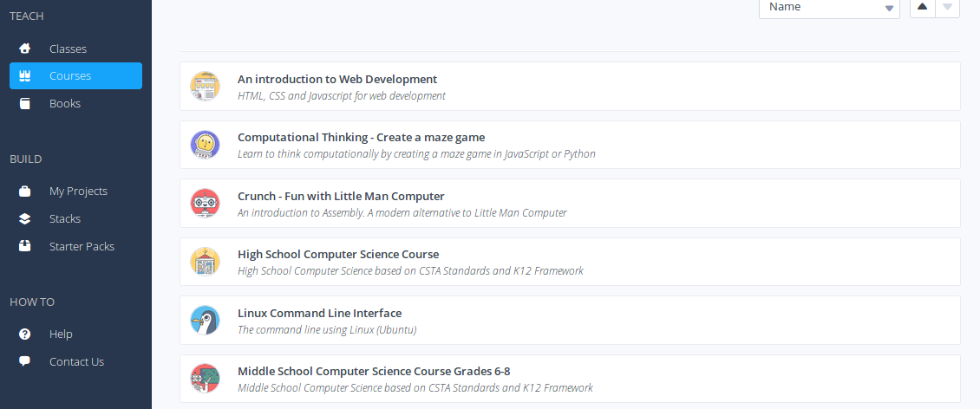Click the Web Development course thumbnail
This screenshot has height=409, width=980.
(205, 86)
